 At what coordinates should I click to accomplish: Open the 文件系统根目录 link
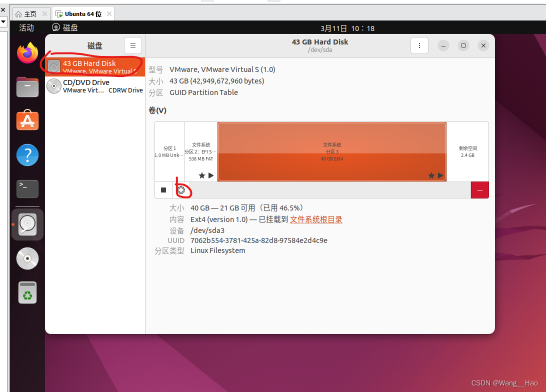point(316,219)
